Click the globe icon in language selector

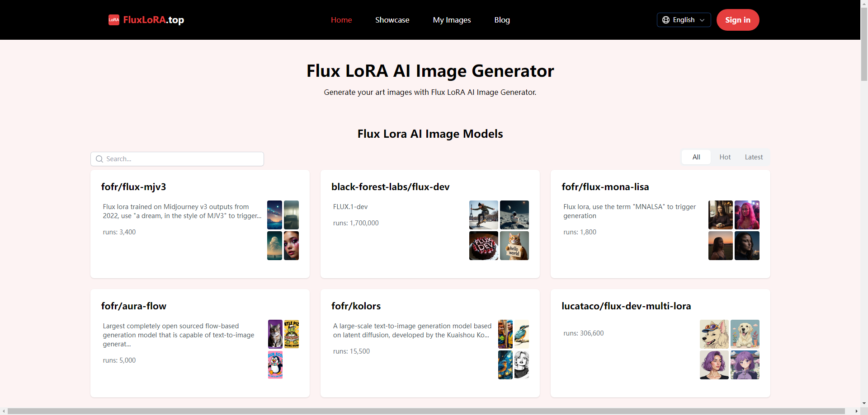coord(666,20)
